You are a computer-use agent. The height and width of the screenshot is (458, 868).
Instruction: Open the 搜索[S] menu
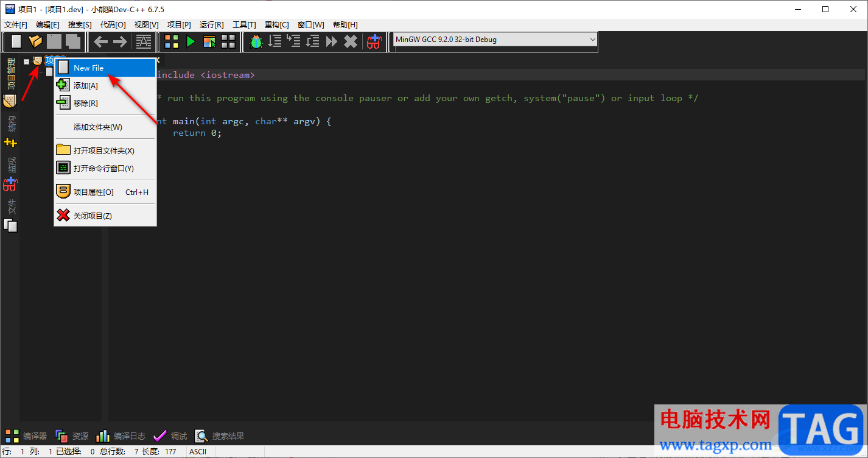[80, 25]
